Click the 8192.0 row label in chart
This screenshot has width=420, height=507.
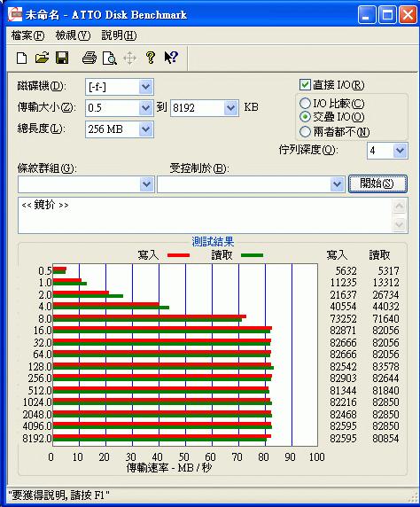(37, 438)
